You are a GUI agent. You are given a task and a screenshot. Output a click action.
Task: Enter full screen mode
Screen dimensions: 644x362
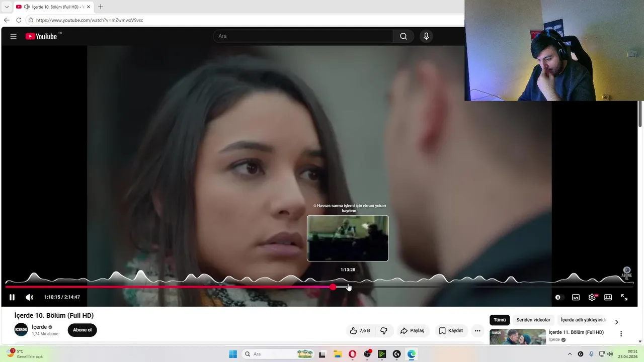[624, 297]
